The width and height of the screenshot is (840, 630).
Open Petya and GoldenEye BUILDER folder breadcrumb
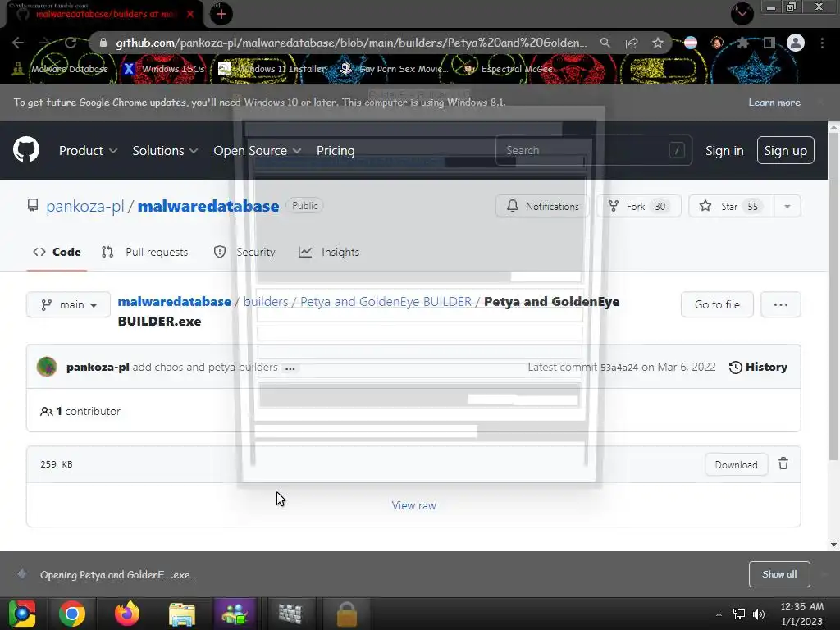coord(386,302)
